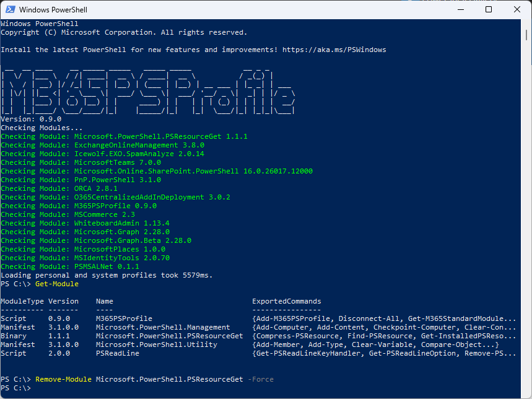Click the 'Version: 0.9.0' line
Screen dimensions: 532x399
click(31, 119)
